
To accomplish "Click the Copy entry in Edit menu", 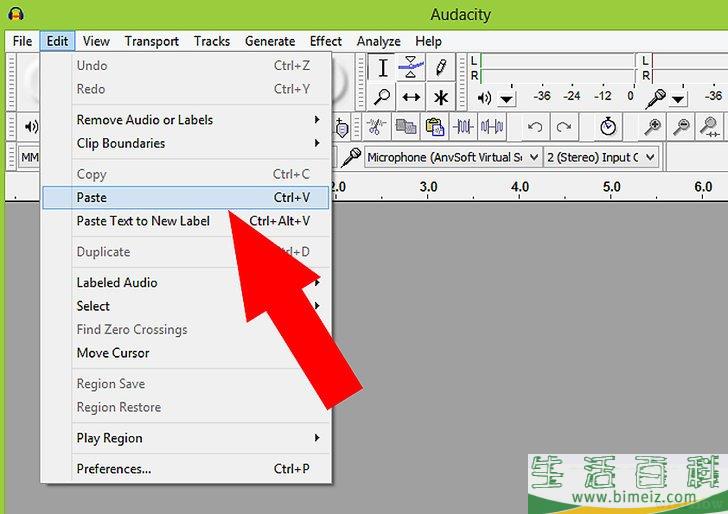I will [x=186, y=174].
